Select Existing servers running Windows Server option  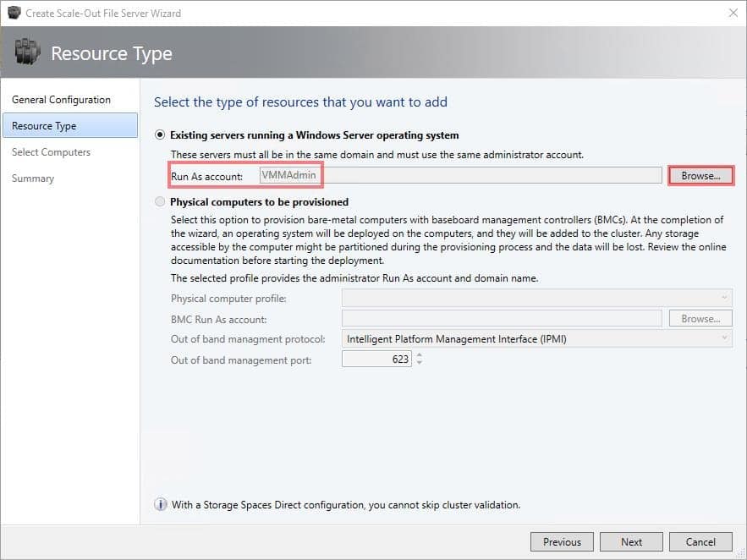160,135
